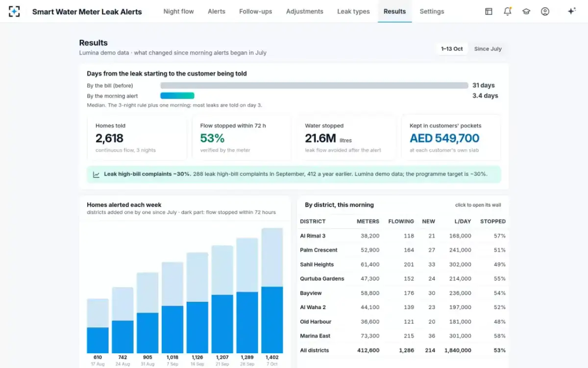Open the Palm Crescent district wall
588x368 pixels.
click(403, 250)
